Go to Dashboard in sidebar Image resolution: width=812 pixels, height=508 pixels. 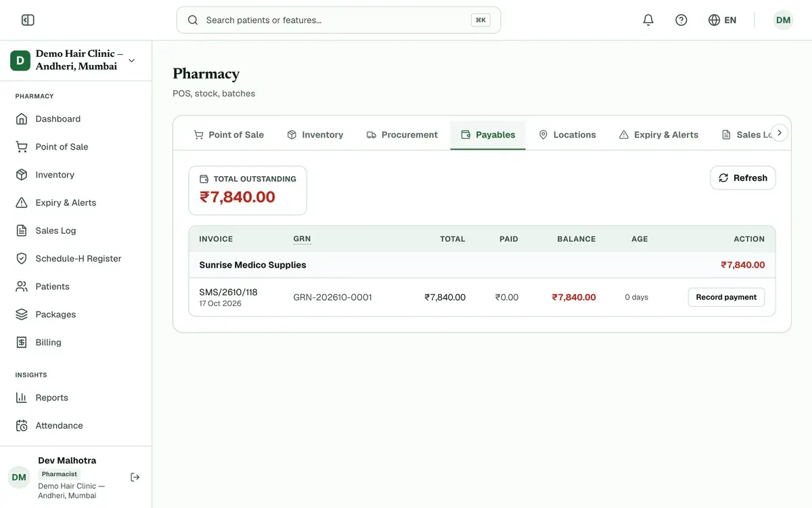point(76,119)
